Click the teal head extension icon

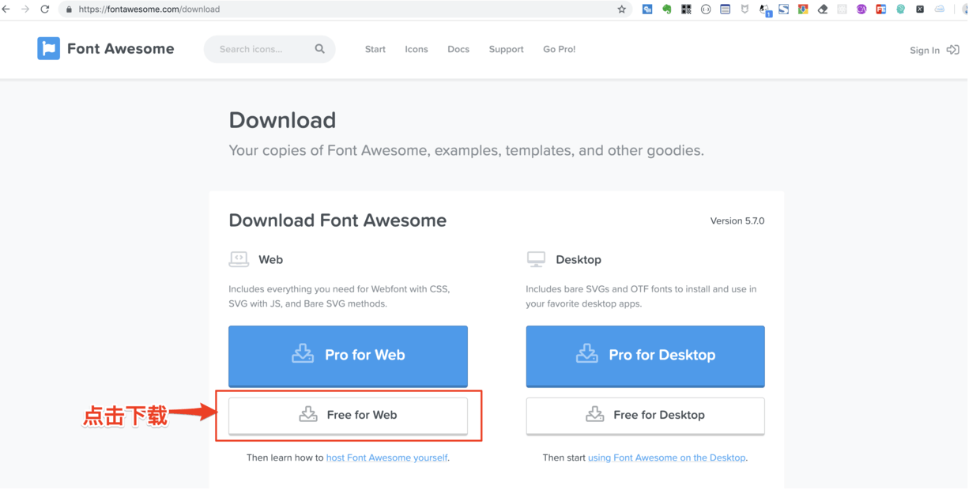tap(900, 9)
